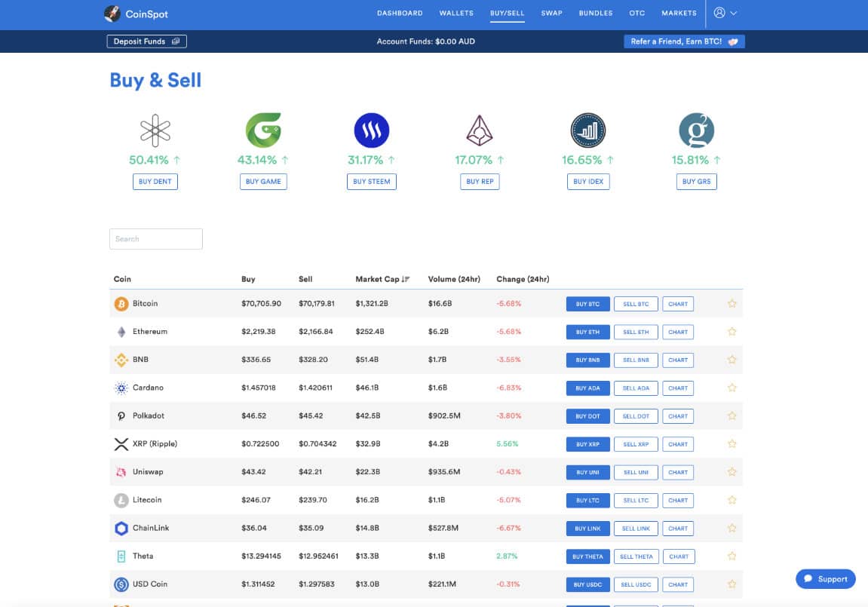Screen dimensions: 868x607
Task: Star XRP (Ripple) as a favorite
Action: pos(732,443)
